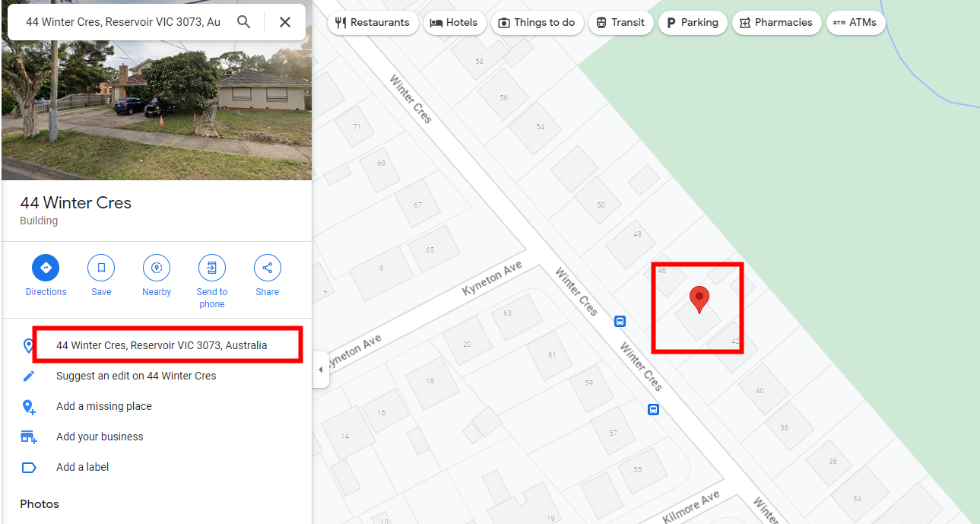
Task: Show Transit options chip
Action: pos(620,23)
